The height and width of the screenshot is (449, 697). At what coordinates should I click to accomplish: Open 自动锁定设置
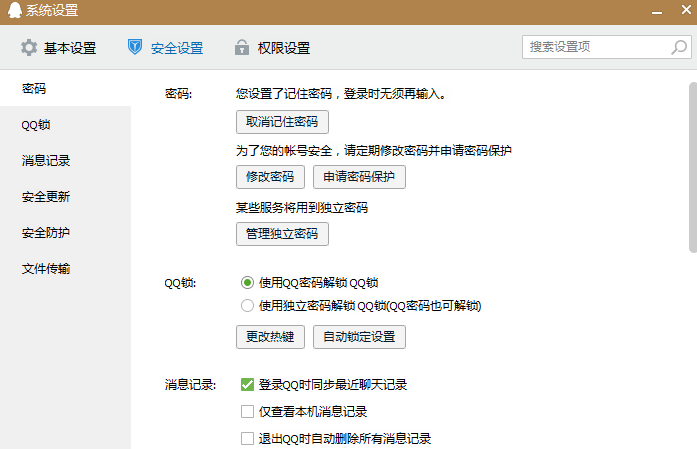(x=359, y=337)
